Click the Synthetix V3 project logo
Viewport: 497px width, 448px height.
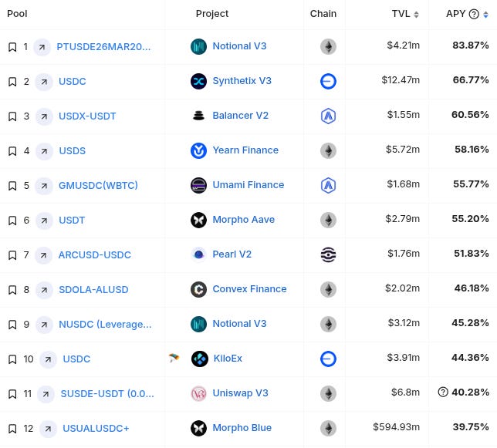[199, 82]
